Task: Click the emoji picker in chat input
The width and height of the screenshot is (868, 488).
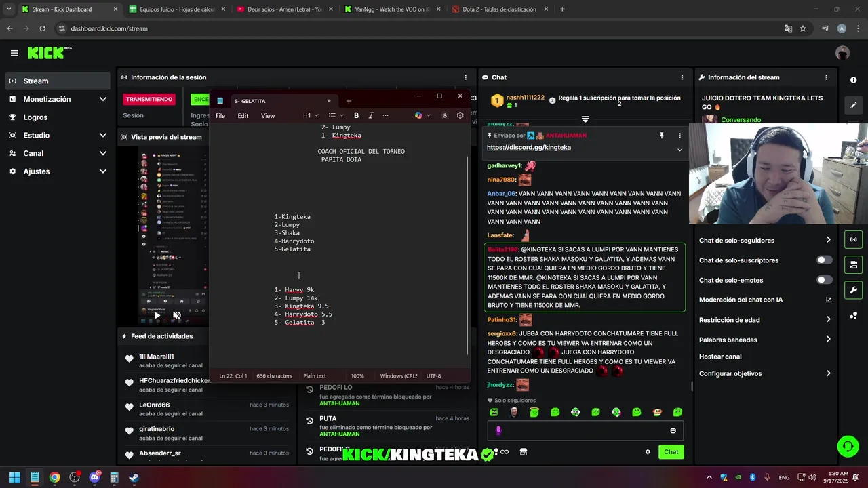Action: 673,430
